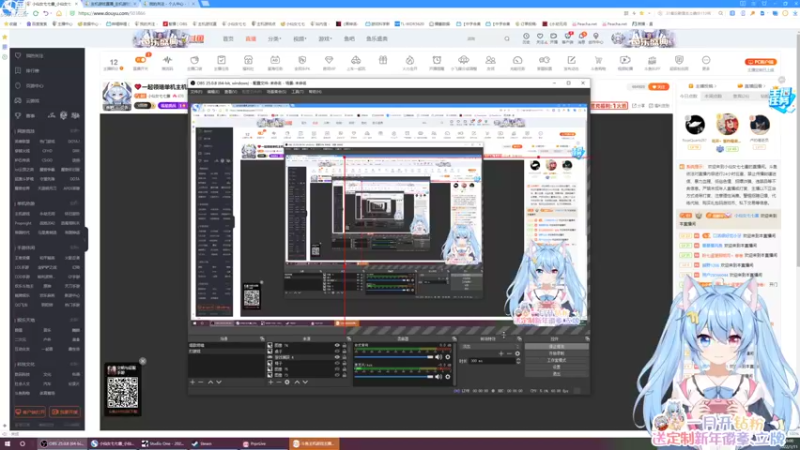This screenshot has width=800, height=450.
Task: Expand the 游戏 dropdown in Douyu navigation
Action: tap(325, 39)
